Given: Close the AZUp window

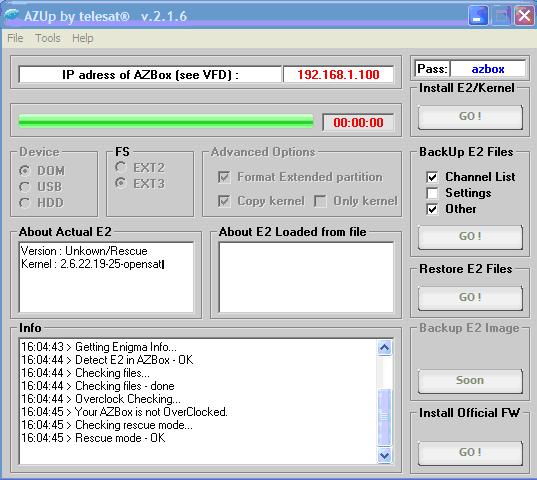Looking at the screenshot, I should click(524, 15).
